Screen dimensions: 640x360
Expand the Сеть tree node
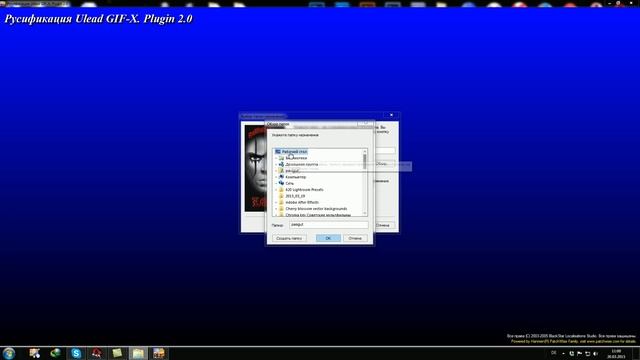tap(276, 183)
